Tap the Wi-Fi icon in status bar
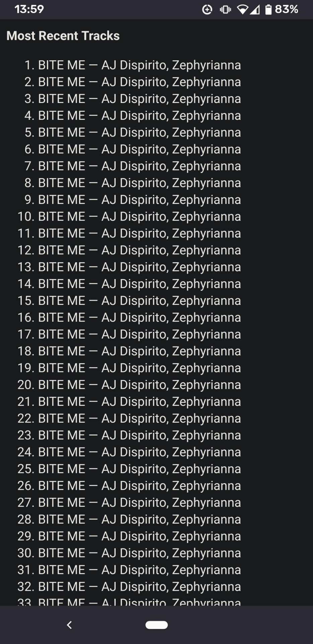 tap(243, 9)
